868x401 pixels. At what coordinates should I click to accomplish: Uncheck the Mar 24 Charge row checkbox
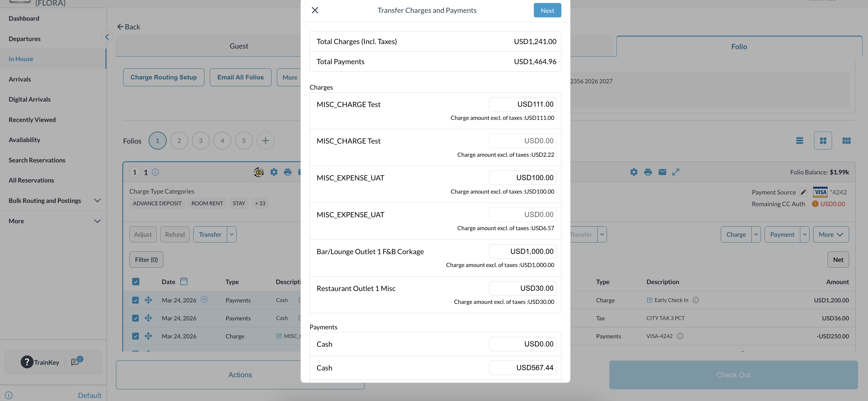pos(135,336)
